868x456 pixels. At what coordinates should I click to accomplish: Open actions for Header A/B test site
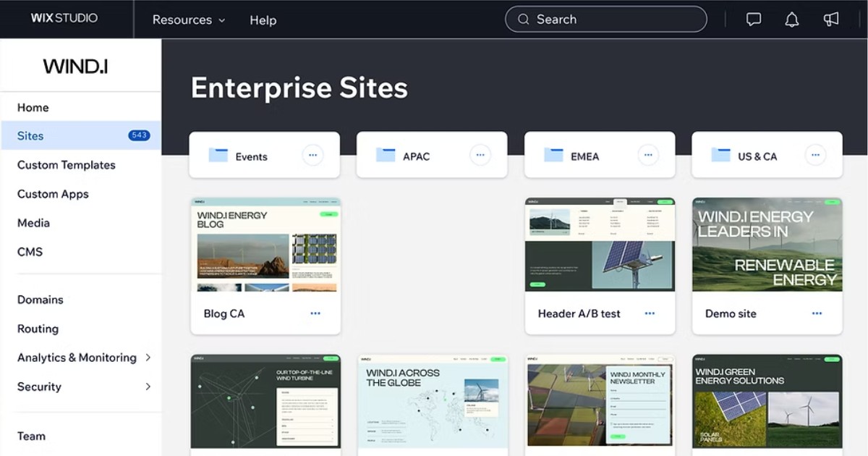649,313
